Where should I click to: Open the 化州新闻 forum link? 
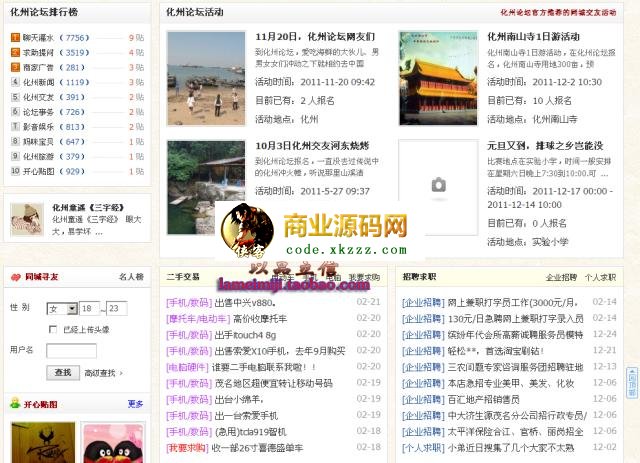coord(38,82)
